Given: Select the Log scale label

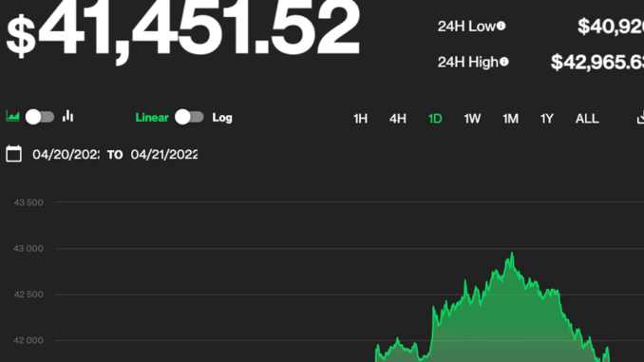Looking at the screenshot, I should [x=222, y=118].
